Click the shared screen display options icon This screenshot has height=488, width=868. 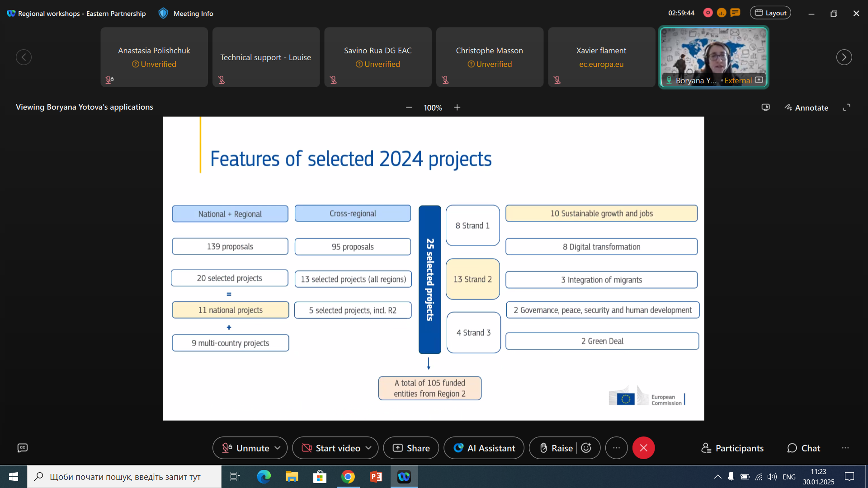click(x=765, y=108)
